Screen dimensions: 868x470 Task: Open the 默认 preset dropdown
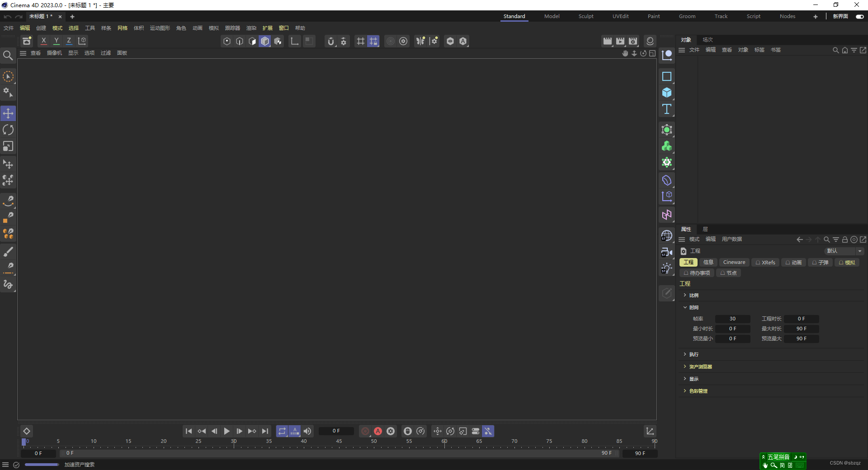pyautogui.click(x=844, y=251)
